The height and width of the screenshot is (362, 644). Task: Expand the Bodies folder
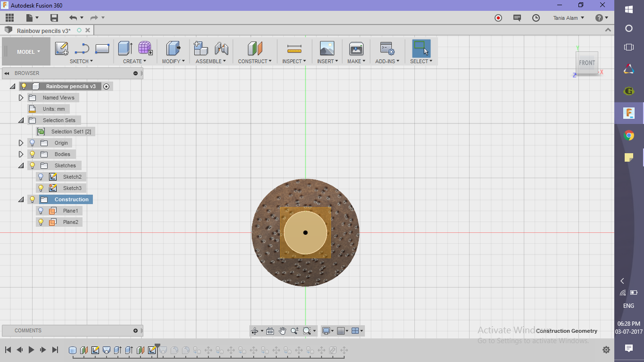pyautogui.click(x=21, y=154)
